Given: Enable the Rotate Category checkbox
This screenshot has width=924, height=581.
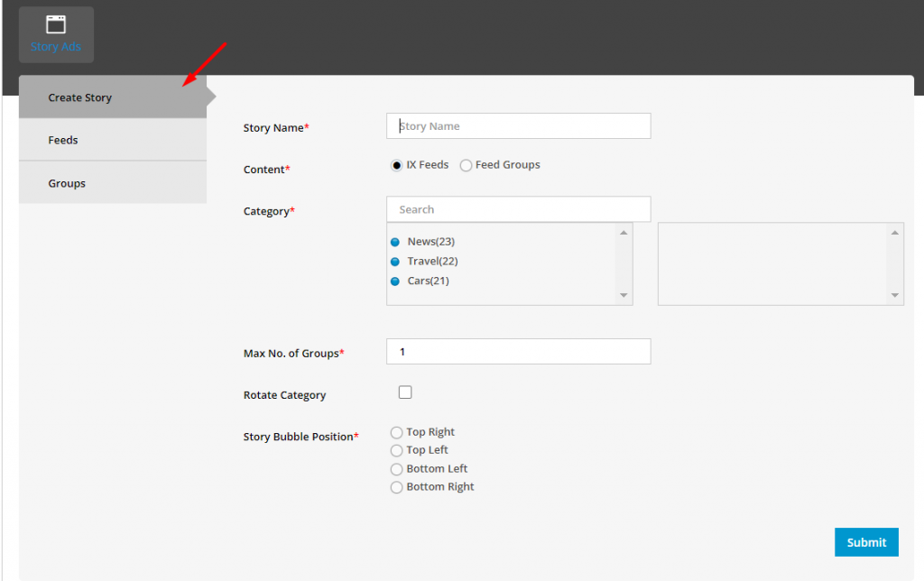Looking at the screenshot, I should coord(405,392).
